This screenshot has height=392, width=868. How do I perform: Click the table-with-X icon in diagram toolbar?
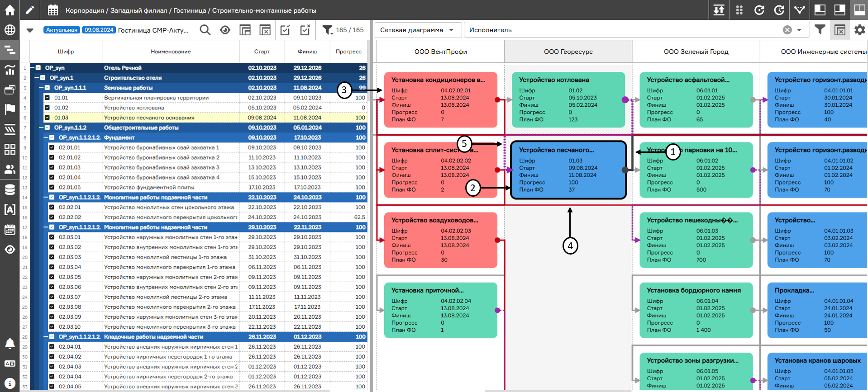pos(839,30)
